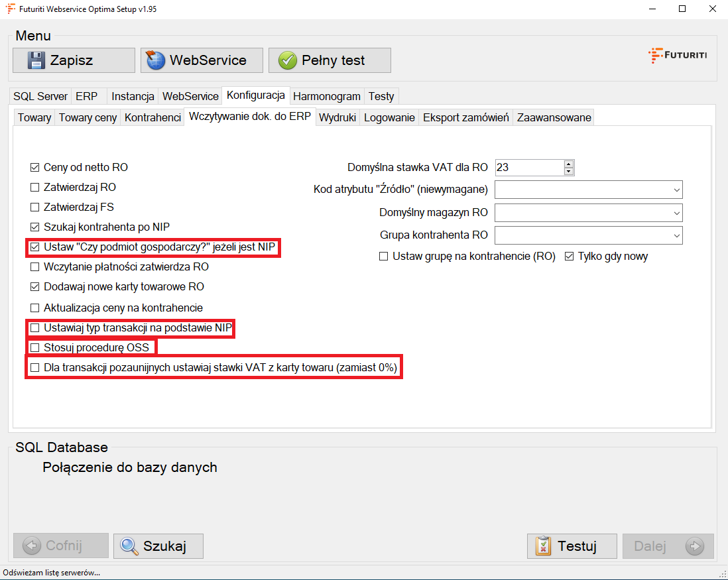
Task: Uncheck the Tylko gdy nowy checkbox
Action: click(569, 257)
